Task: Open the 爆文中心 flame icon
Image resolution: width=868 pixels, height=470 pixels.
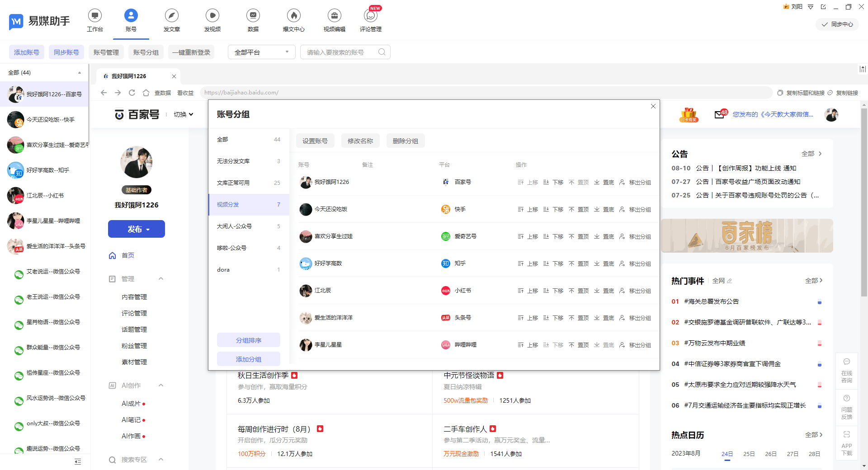Action: 293,16
